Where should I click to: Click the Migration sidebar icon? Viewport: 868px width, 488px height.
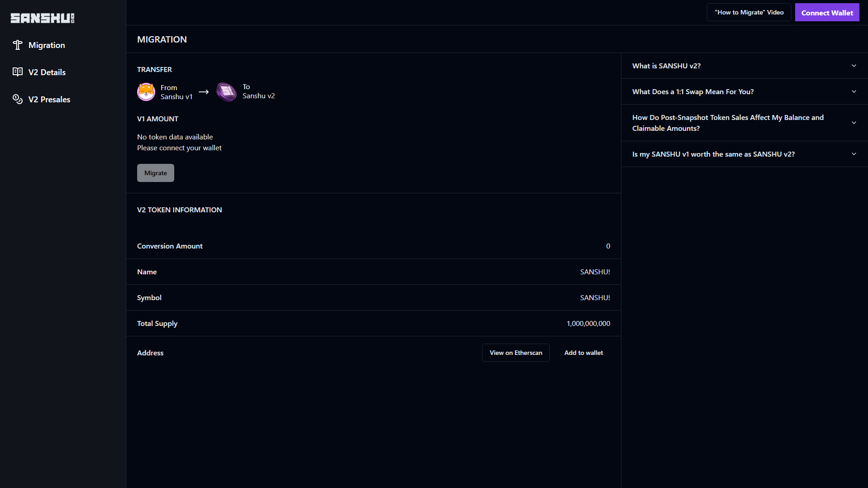[x=18, y=45]
